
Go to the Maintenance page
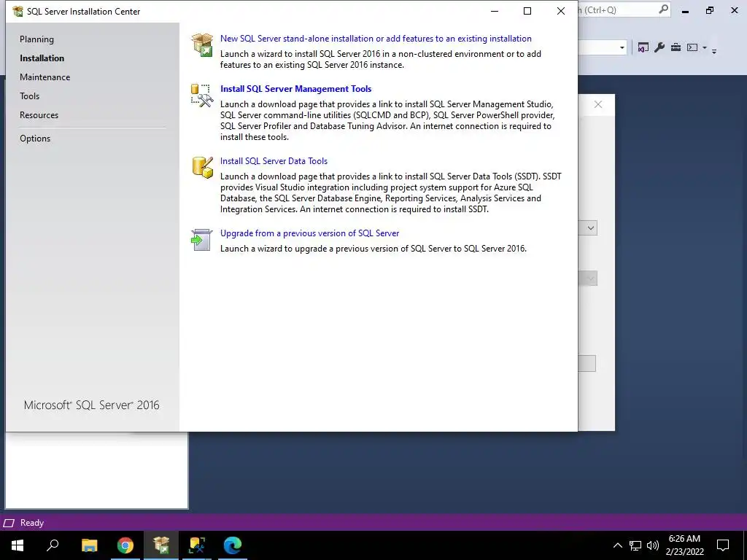click(x=44, y=77)
